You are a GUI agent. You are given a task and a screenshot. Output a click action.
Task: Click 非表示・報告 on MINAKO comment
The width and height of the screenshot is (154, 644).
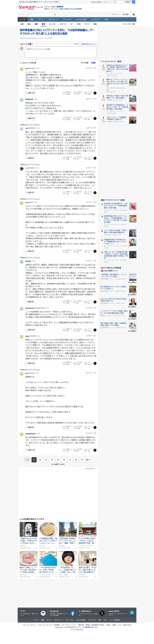coord(91,99)
